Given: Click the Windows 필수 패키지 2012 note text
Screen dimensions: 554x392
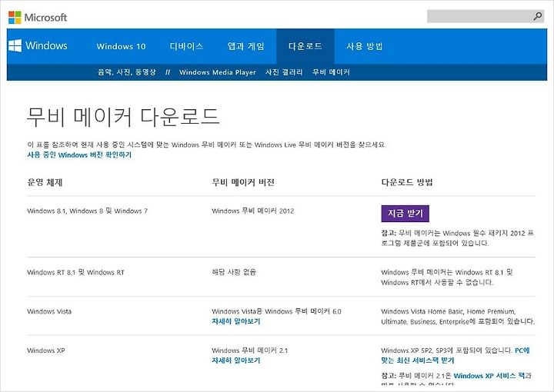Looking at the screenshot, I should click(457, 238).
